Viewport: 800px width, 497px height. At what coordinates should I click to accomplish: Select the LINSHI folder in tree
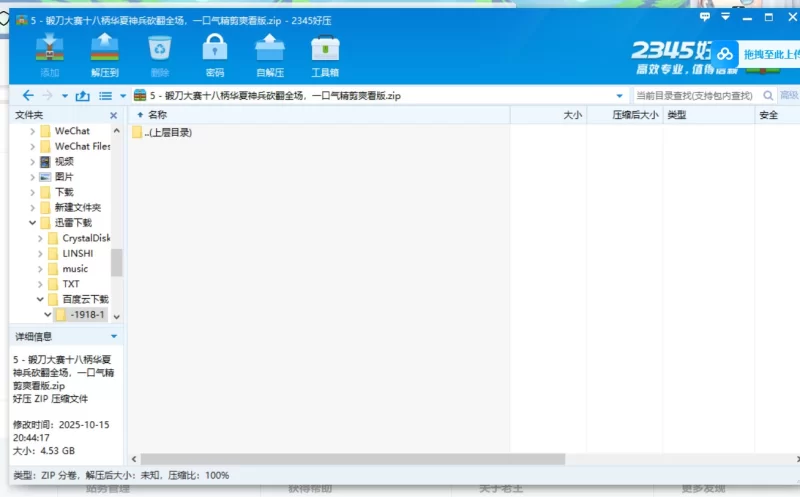(78, 254)
